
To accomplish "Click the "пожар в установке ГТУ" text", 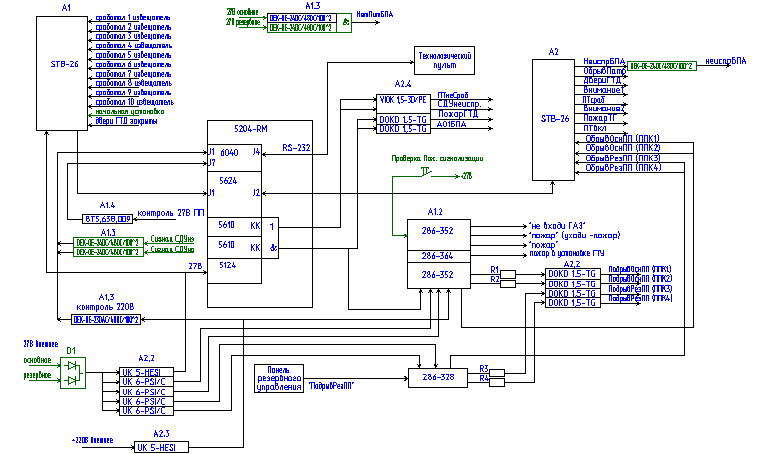I will pos(566,253).
